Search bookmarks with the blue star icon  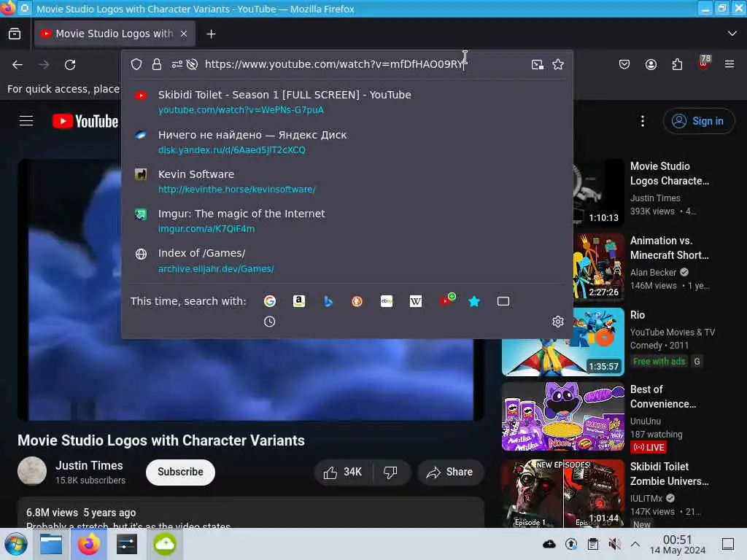(474, 301)
